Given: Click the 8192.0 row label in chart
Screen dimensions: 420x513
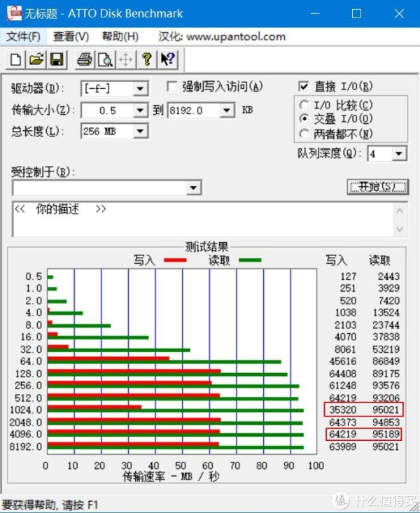Looking at the screenshot, I should click(26, 447).
